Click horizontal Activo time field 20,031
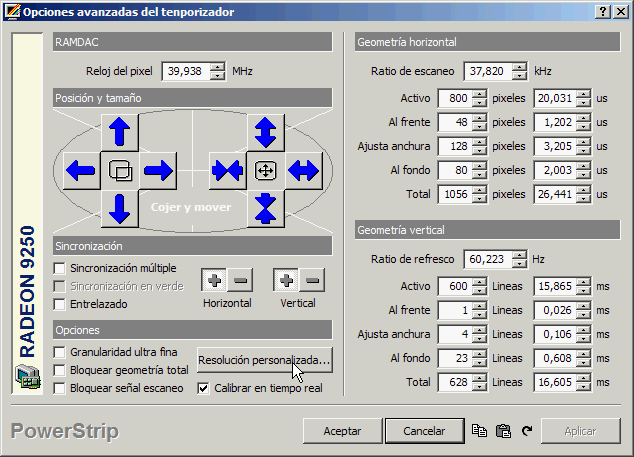Viewport: 634px width, 457px height. point(555,98)
